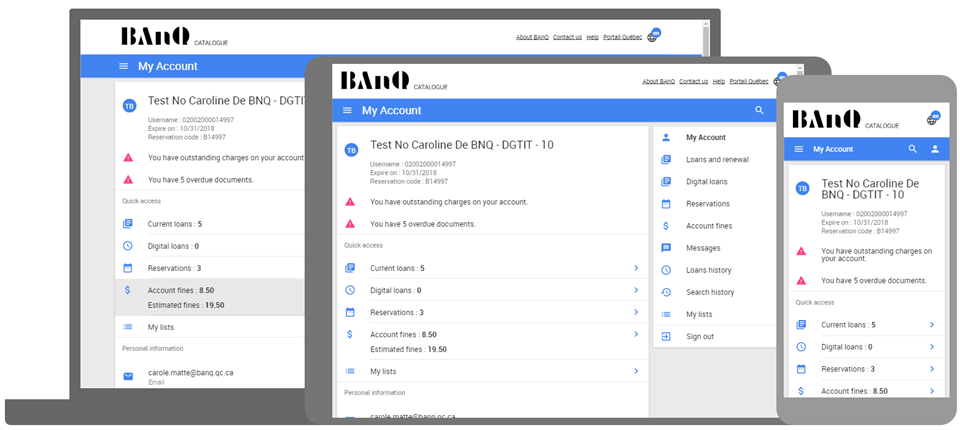This screenshot has height=430, width=960.
Task: Click TB avatar on tablet screen
Action: (351, 150)
